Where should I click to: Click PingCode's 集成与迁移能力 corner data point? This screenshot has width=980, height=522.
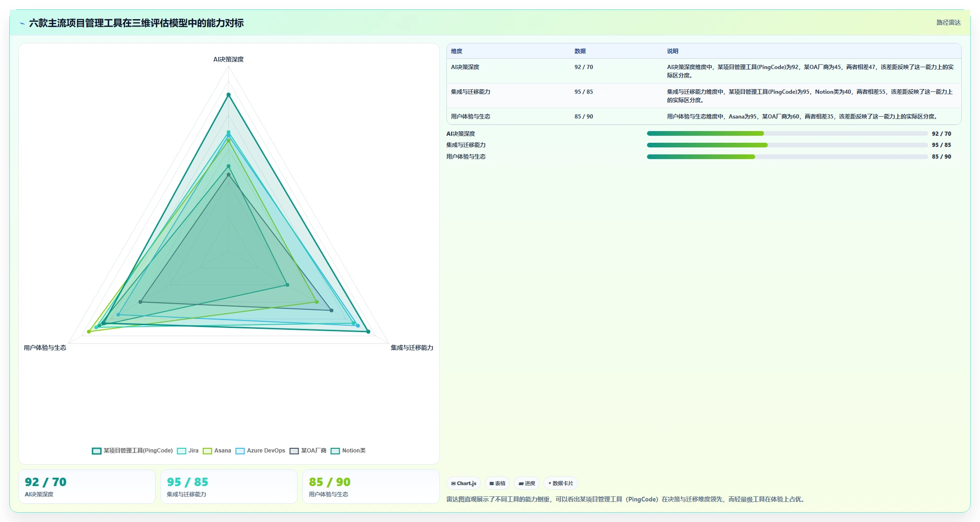coord(368,332)
